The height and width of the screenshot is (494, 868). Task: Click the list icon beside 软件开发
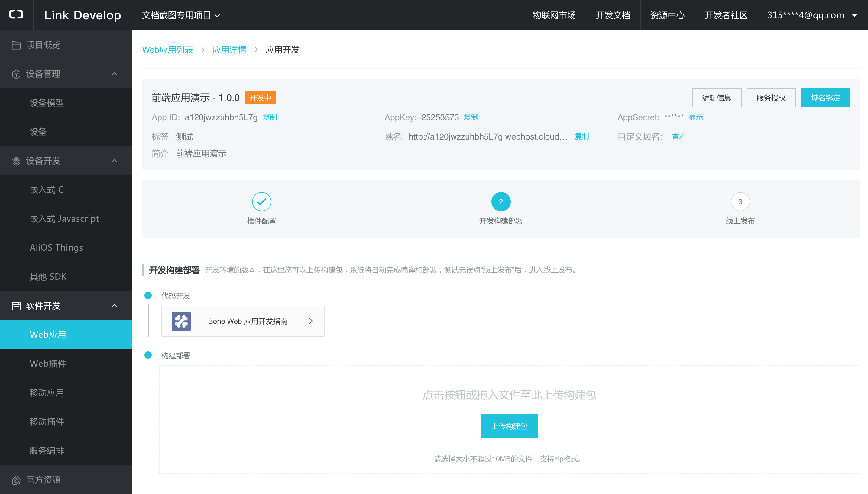point(16,306)
